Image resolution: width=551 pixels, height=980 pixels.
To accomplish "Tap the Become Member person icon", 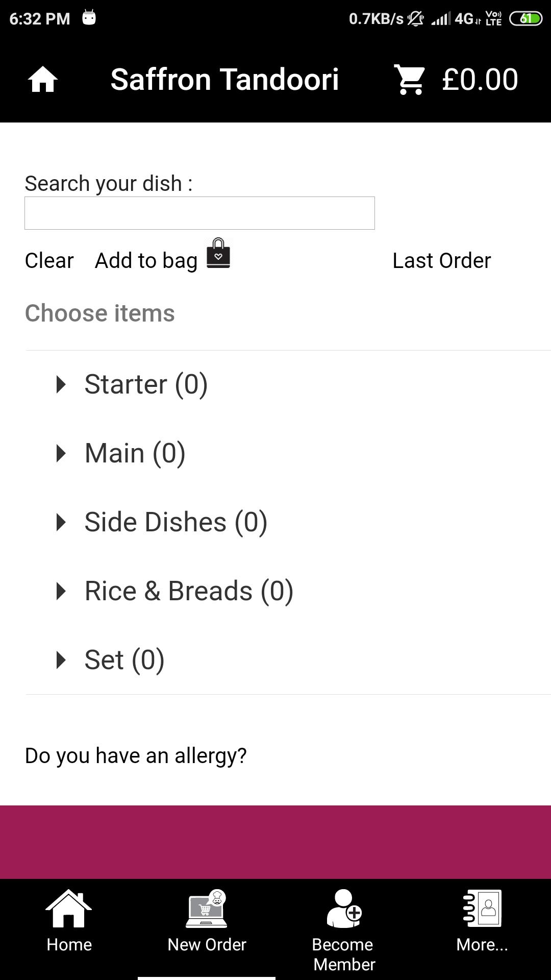I will click(344, 909).
